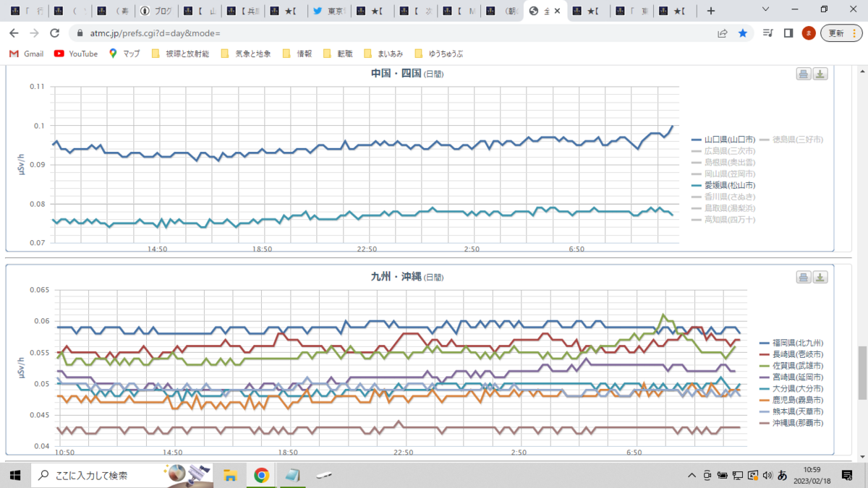Open a new browser tab
The height and width of the screenshot is (488, 868).
pos(711,11)
